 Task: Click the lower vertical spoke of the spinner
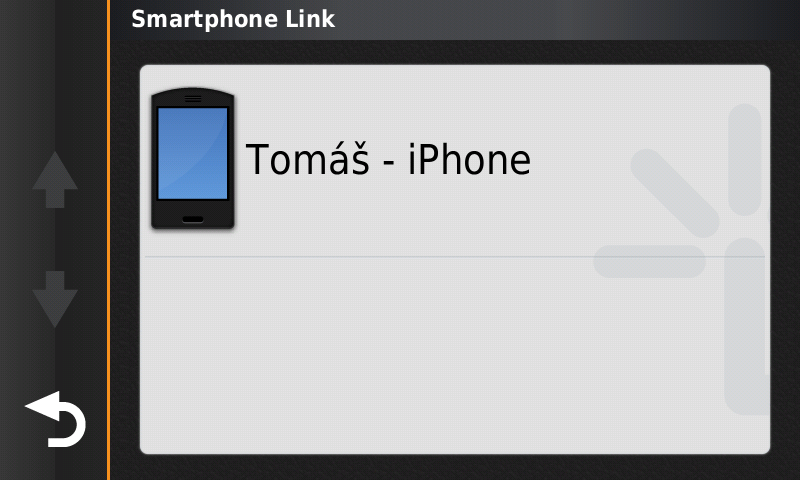pyautogui.click(x=746, y=326)
